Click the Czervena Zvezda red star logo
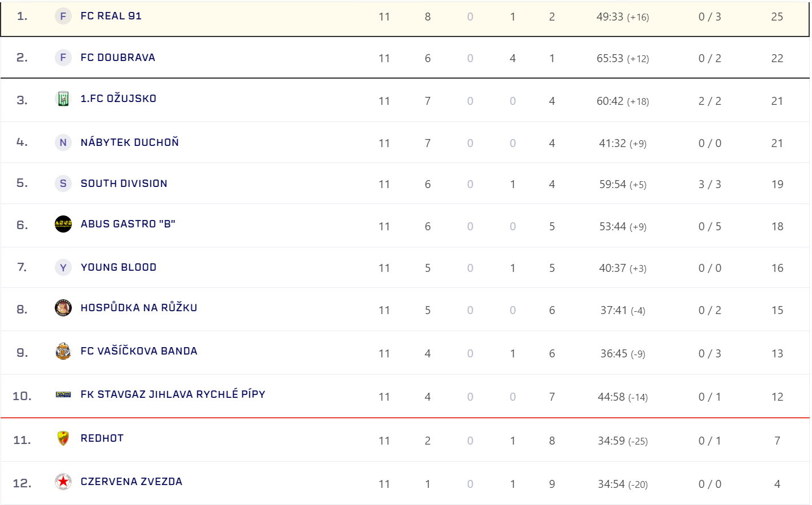Screen dimensions: 812x505 pyautogui.click(x=63, y=482)
